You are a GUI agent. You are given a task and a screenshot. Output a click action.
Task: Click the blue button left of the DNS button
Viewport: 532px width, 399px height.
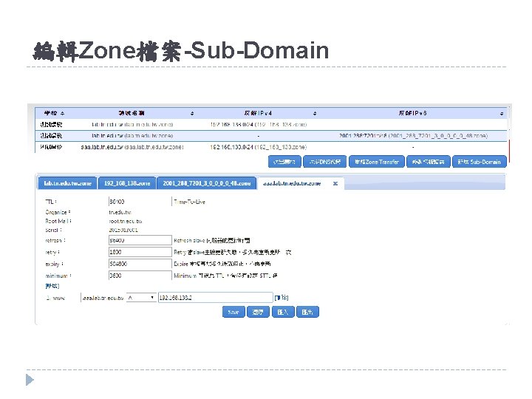[x=284, y=162]
